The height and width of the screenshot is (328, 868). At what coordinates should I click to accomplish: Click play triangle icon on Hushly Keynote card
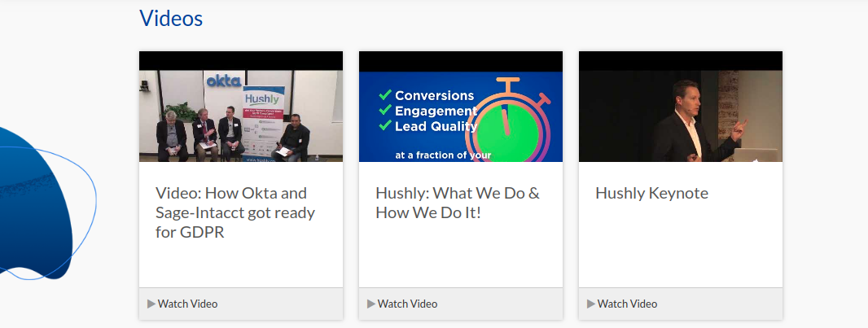tap(590, 304)
